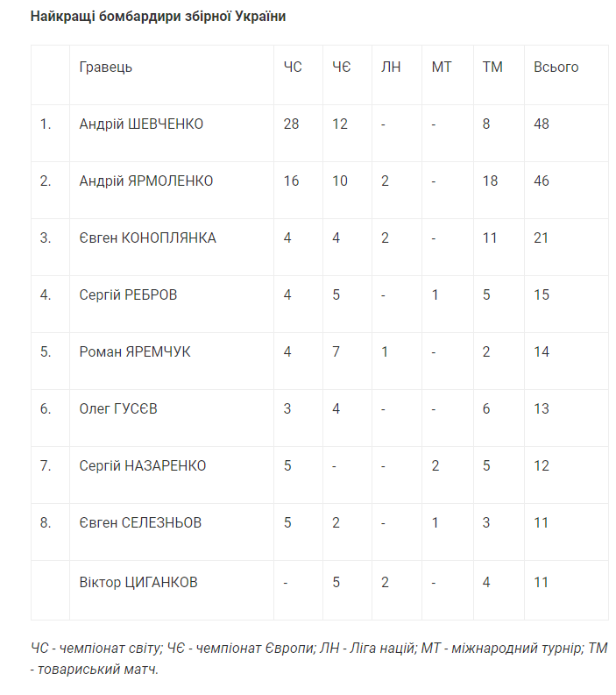This screenshot has height=695, width=616.
Task: Click Shevchenko's total of 48 goals
Action: tap(542, 124)
